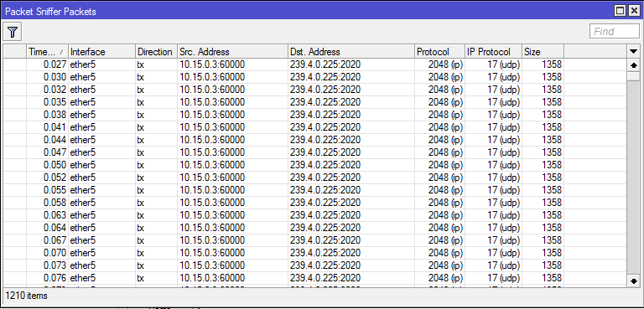Open the packet filter funnel icon
The image size is (644, 309).
(x=13, y=32)
